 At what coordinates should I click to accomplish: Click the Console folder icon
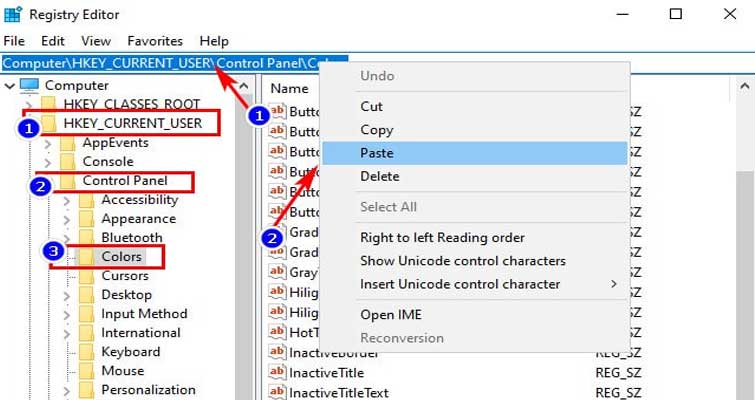click(x=68, y=162)
